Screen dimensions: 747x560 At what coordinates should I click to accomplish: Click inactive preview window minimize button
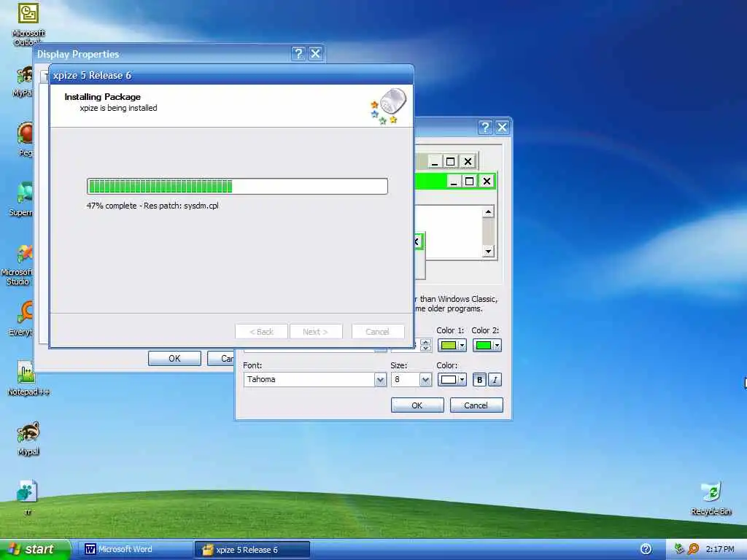[x=434, y=162]
